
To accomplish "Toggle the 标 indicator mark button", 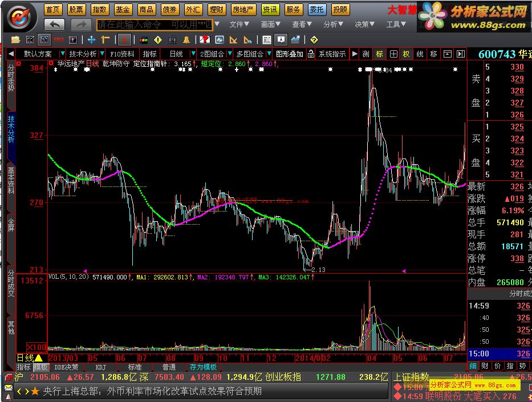I will point(379,54).
